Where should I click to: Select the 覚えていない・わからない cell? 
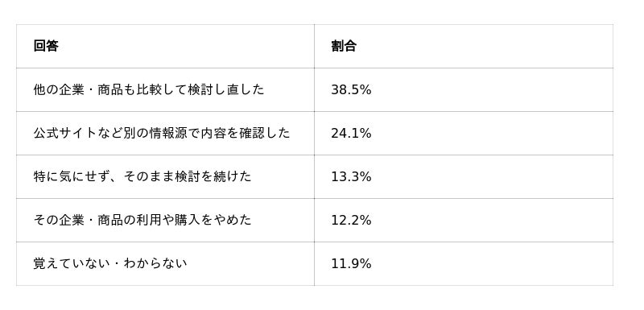point(165,263)
